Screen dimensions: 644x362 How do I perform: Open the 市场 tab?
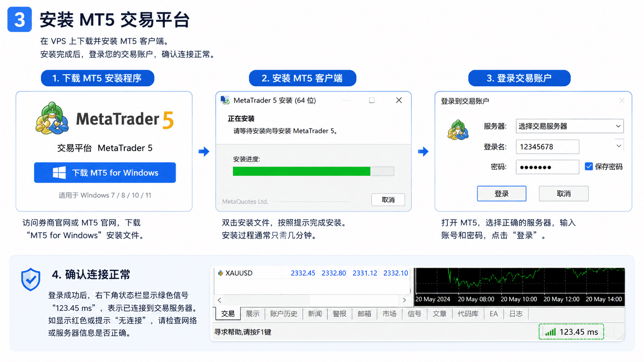click(389, 314)
